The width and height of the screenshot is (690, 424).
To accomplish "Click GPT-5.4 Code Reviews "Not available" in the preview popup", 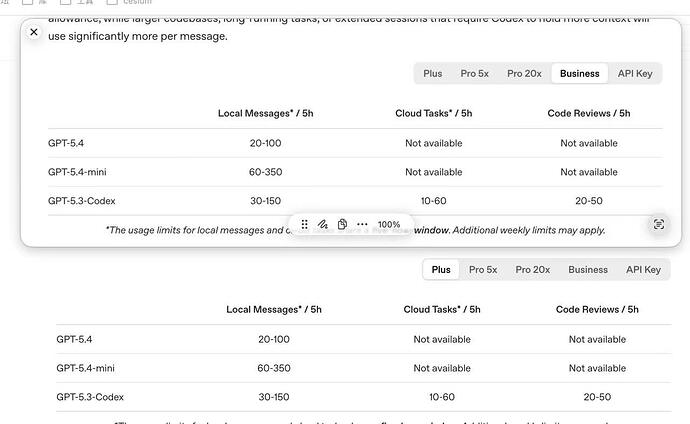I will pos(589,143).
